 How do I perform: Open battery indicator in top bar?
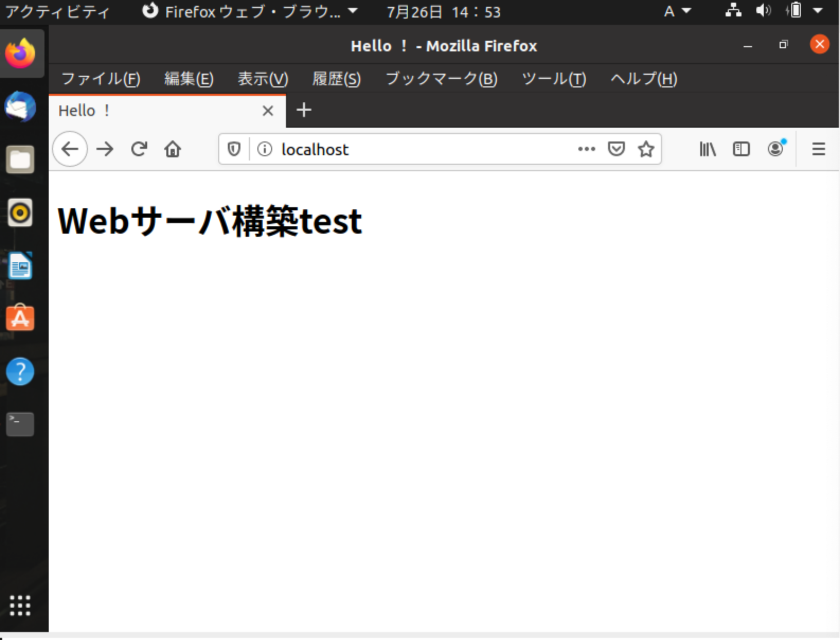[x=794, y=11]
